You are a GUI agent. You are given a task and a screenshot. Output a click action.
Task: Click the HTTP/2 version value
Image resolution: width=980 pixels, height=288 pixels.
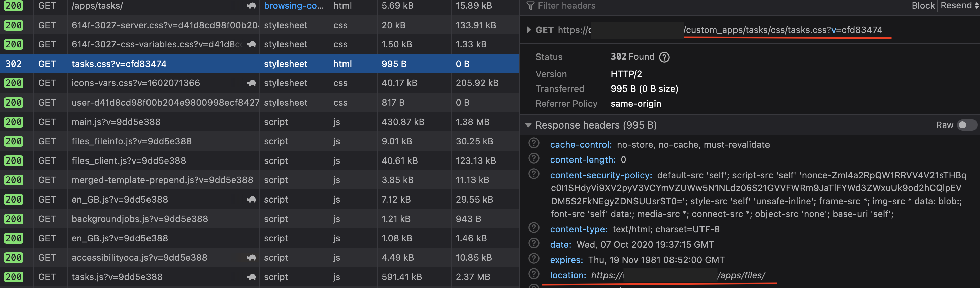[626, 74]
